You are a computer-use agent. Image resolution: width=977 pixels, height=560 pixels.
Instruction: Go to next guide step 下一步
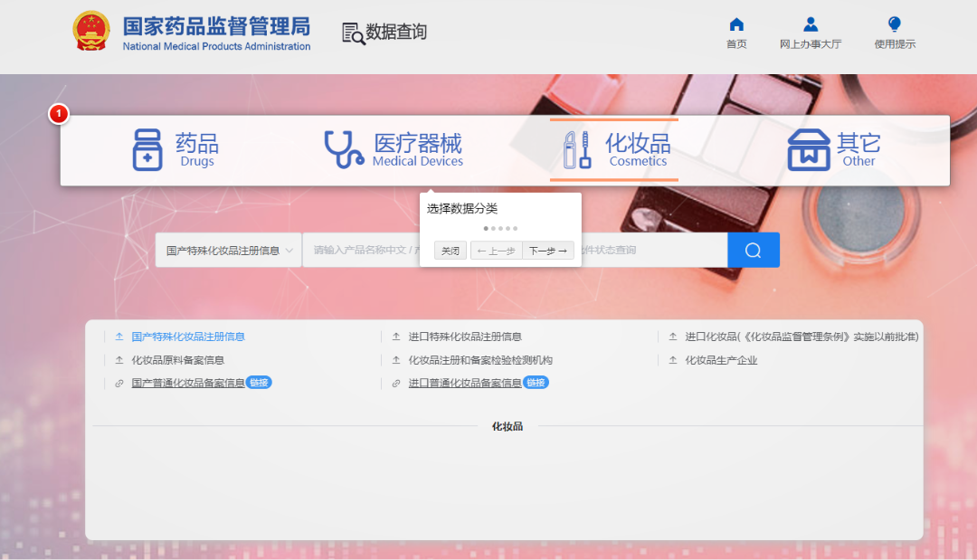point(547,251)
